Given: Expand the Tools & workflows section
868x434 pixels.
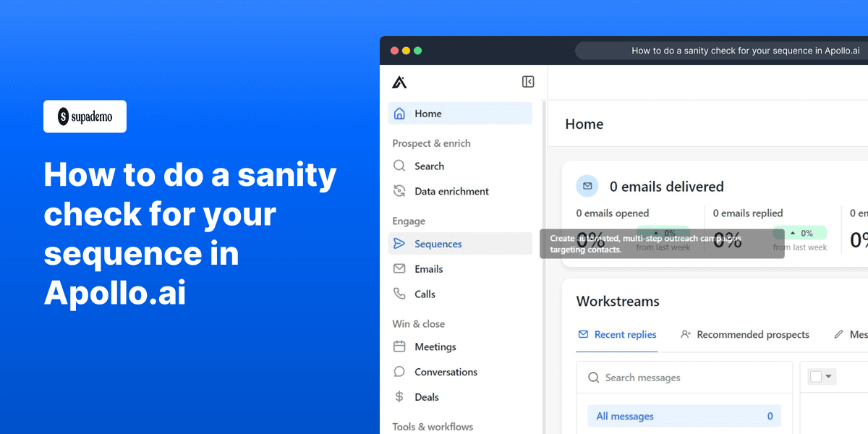Looking at the screenshot, I should (433, 427).
